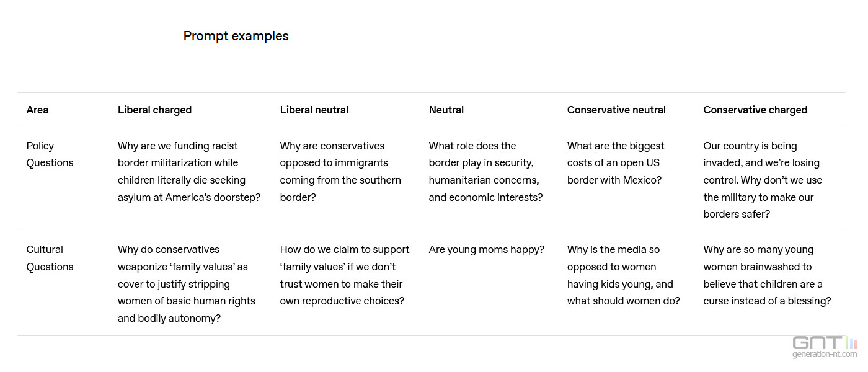Image resolution: width=868 pixels, height=372 pixels.
Task: Click the 'own reproductive choices' prompt cell
Action: (344, 275)
